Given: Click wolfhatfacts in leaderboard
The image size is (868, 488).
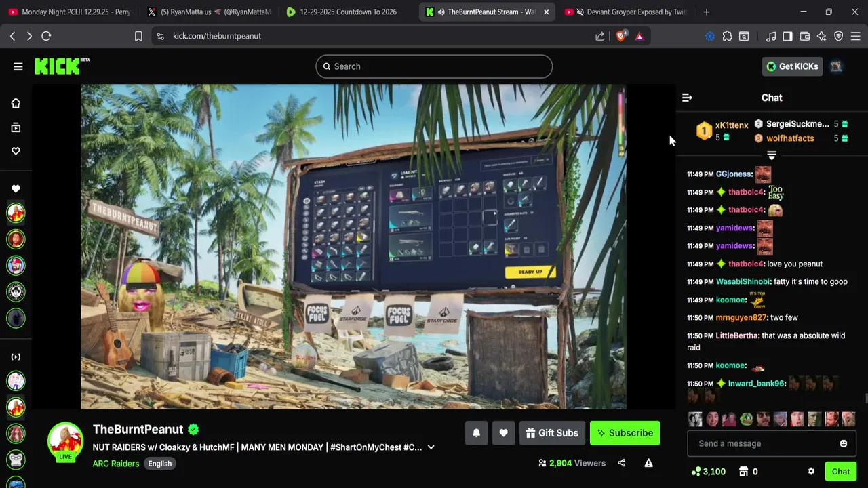Looking at the screenshot, I should (x=790, y=138).
